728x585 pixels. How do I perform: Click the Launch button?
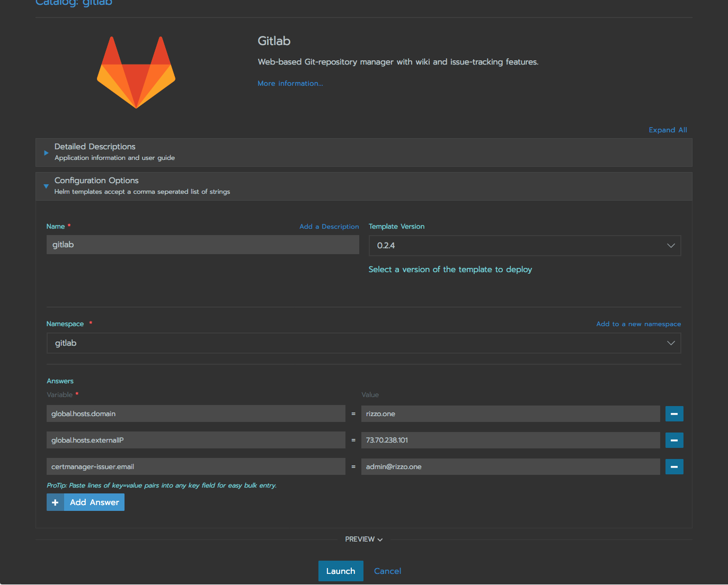pyautogui.click(x=341, y=571)
